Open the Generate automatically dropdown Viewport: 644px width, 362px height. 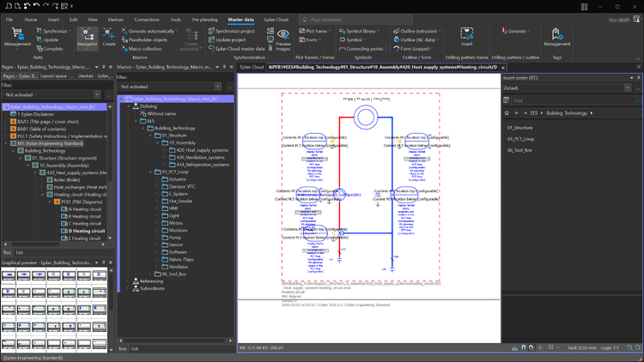click(x=177, y=31)
